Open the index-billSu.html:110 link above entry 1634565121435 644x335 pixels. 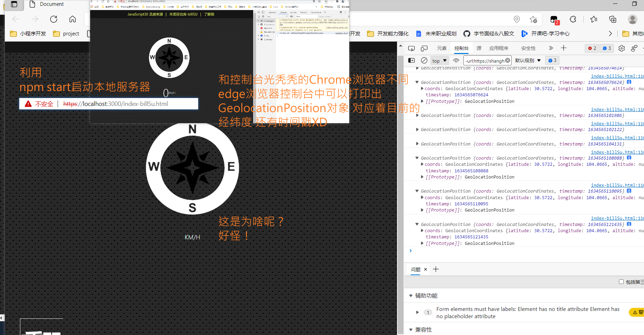click(x=618, y=218)
